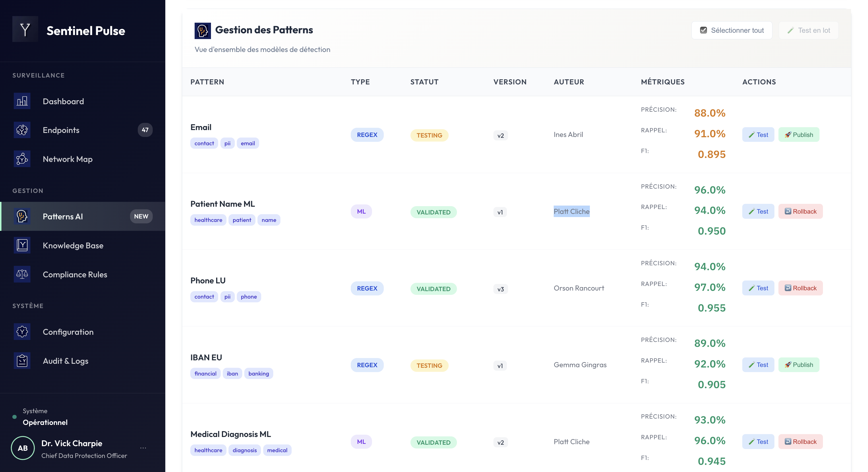Rollback the Patient Name ML pattern
Viewport: 868px width, 472px height.
point(800,211)
